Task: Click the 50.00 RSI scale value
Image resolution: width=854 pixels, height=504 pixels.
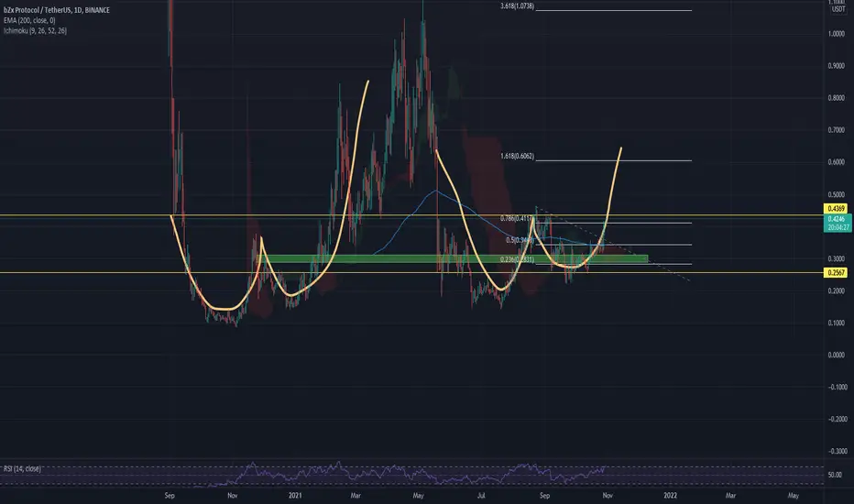Action: (x=835, y=475)
